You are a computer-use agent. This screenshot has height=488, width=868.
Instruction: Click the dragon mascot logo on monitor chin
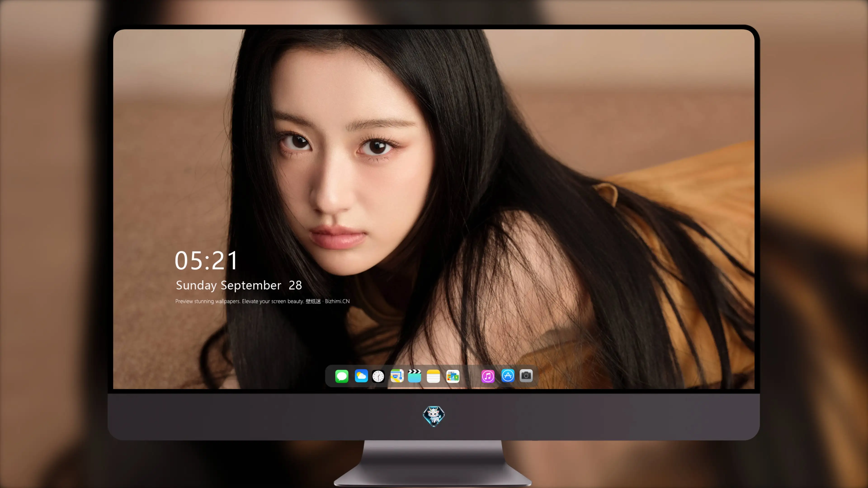(x=434, y=416)
